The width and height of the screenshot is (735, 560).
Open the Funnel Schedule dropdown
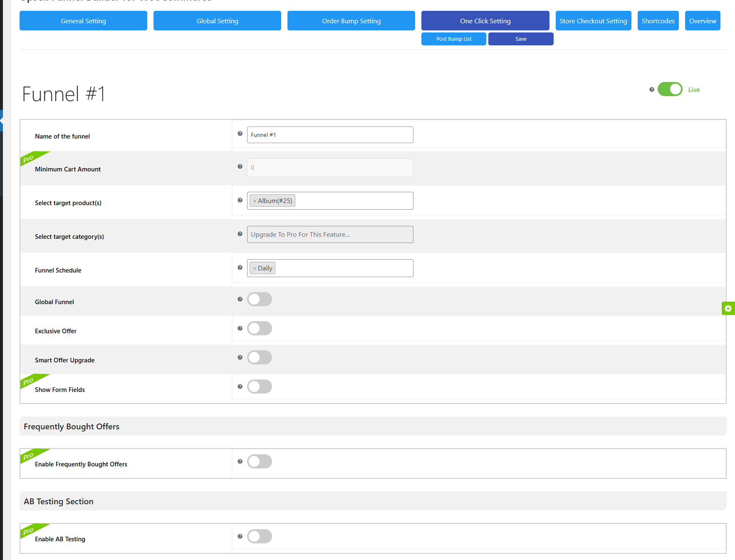pyautogui.click(x=330, y=268)
